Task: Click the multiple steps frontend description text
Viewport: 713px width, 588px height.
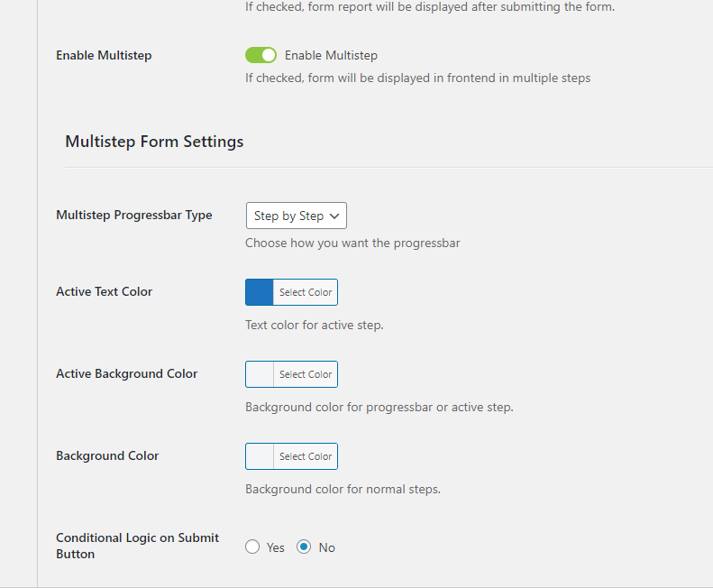Action: click(418, 78)
